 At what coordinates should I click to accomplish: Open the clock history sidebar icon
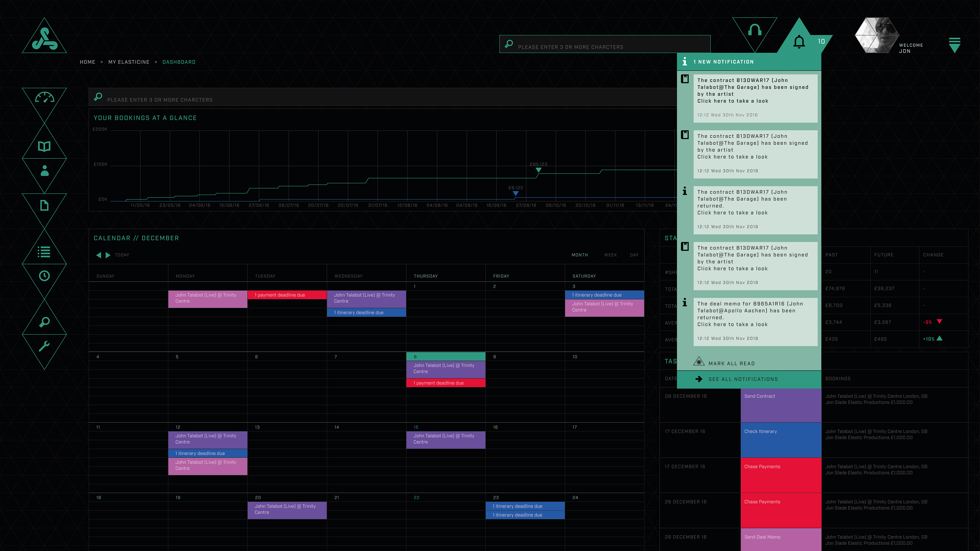[x=44, y=276]
